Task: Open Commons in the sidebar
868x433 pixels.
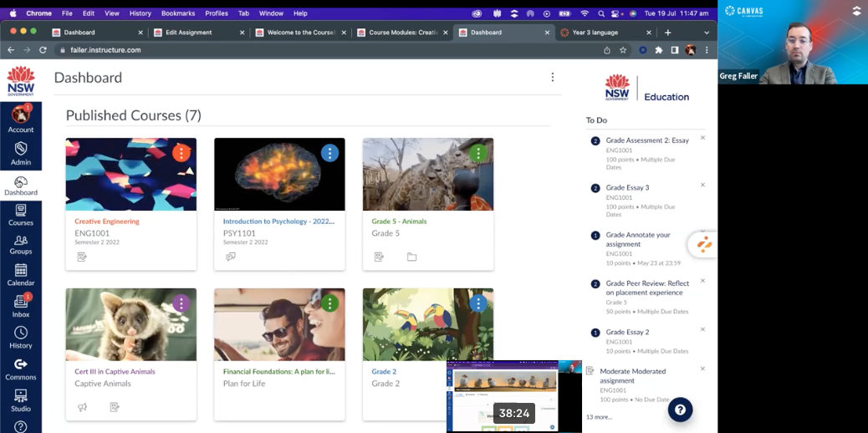Action: coord(20,369)
